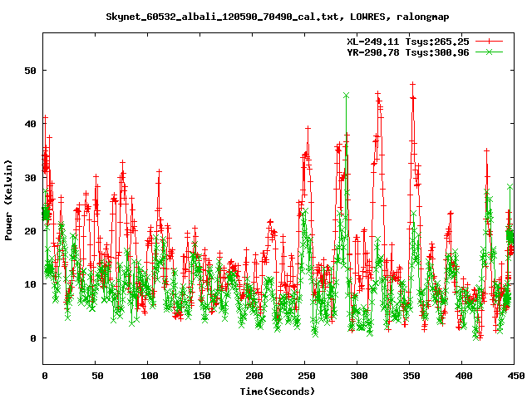Click the Time(Seconds) x-axis label

click(x=278, y=392)
